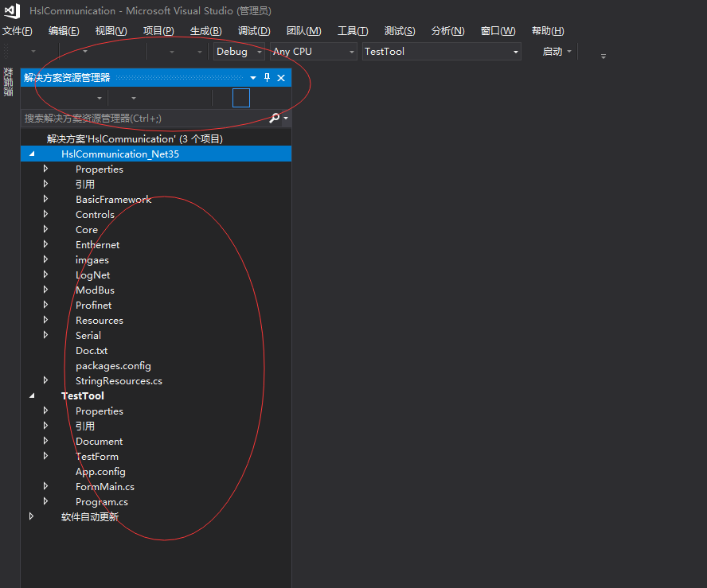Image resolution: width=707 pixels, height=588 pixels.
Task: Click the magnifier icon in Solution Explorer search
Action: [274, 118]
